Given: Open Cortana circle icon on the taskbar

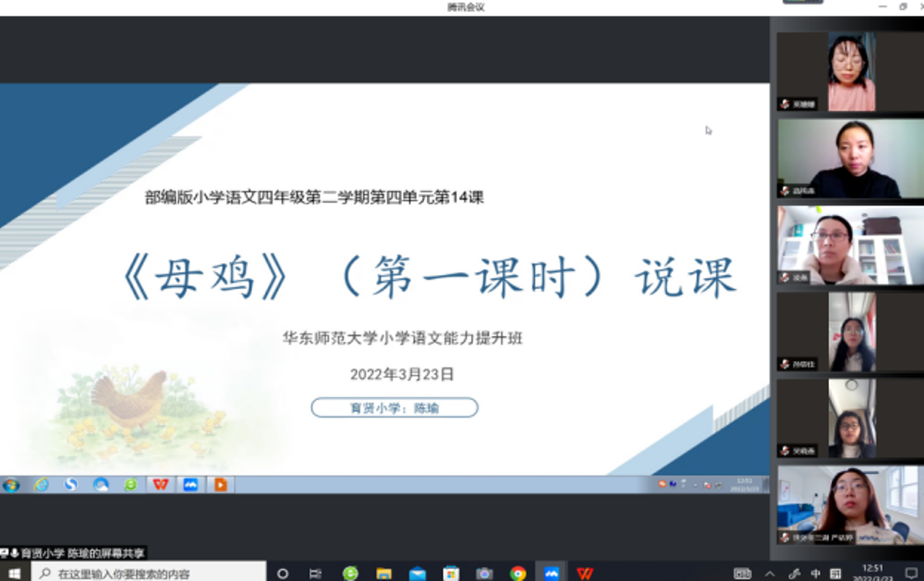Looking at the screenshot, I should point(283,573).
